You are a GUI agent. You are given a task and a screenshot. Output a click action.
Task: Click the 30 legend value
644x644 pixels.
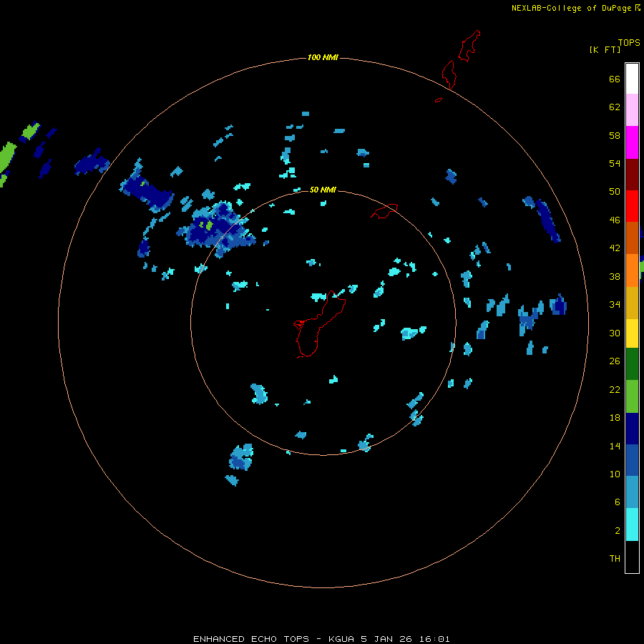(x=615, y=333)
